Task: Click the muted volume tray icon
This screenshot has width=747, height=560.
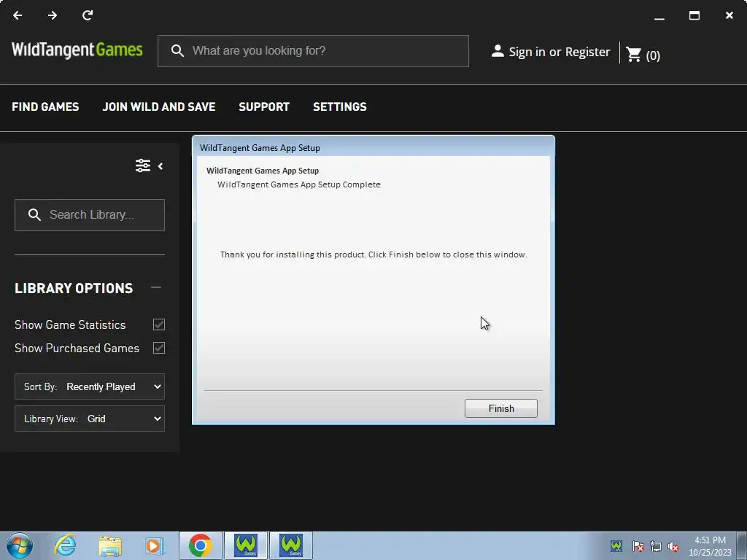Action: point(673,546)
